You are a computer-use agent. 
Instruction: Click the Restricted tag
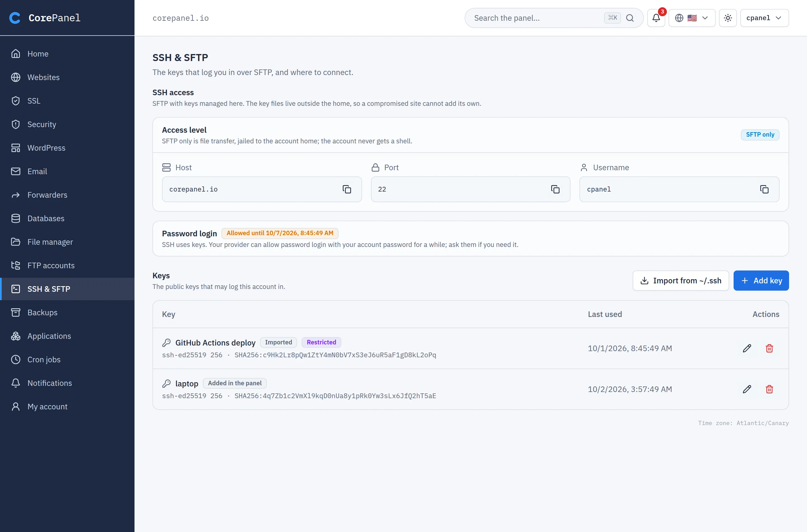point(321,342)
